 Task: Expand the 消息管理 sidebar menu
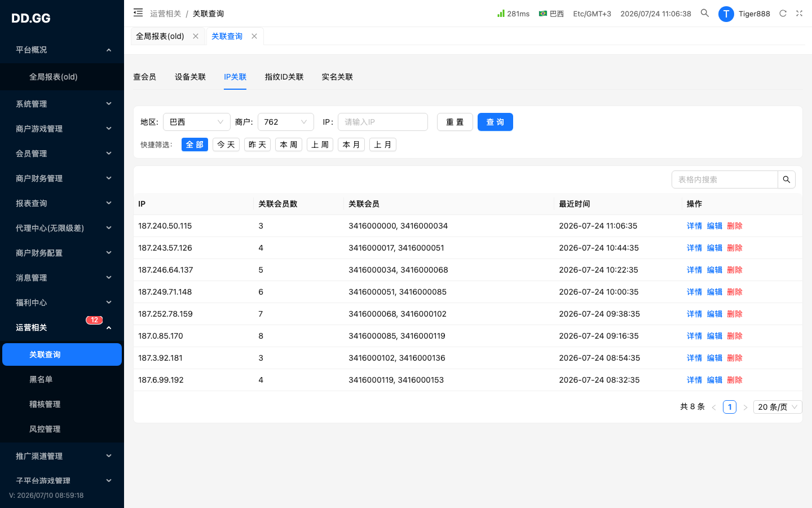(x=62, y=278)
